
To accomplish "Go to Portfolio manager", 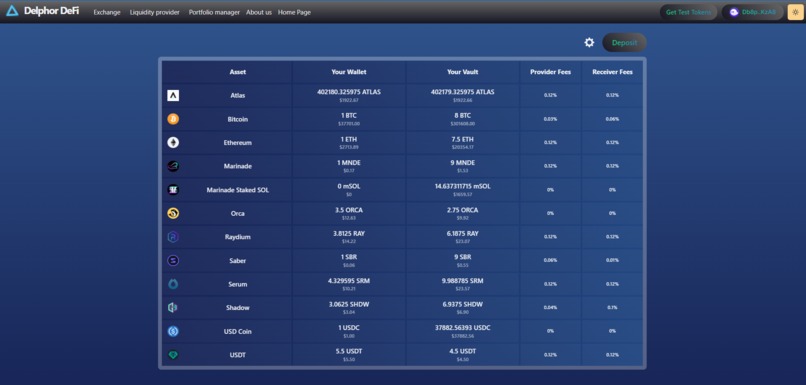I will pos(214,12).
